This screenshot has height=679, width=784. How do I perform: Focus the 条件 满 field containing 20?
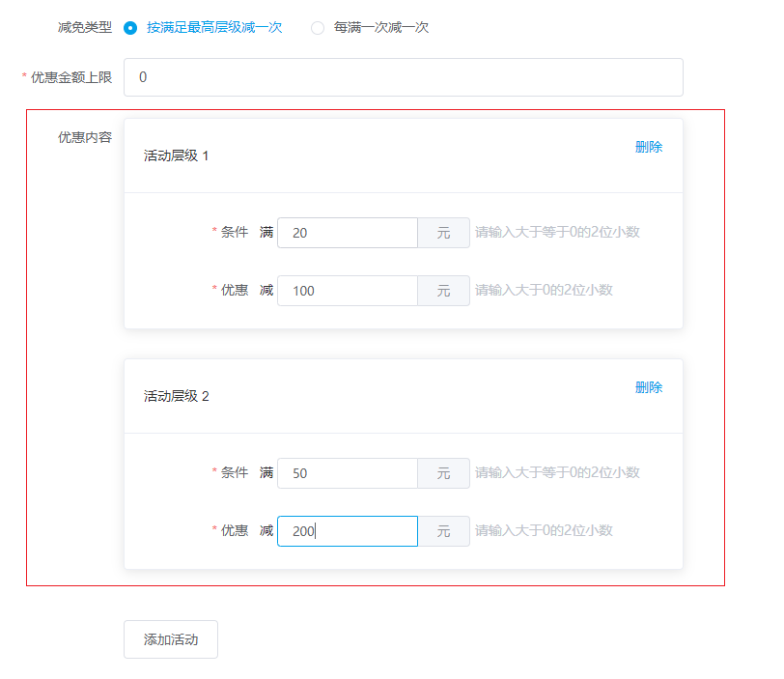pyautogui.click(x=347, y=233)
